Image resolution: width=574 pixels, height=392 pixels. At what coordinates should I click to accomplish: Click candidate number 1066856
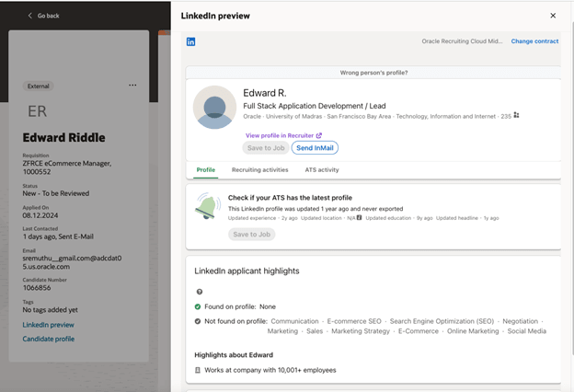point(37,288)
